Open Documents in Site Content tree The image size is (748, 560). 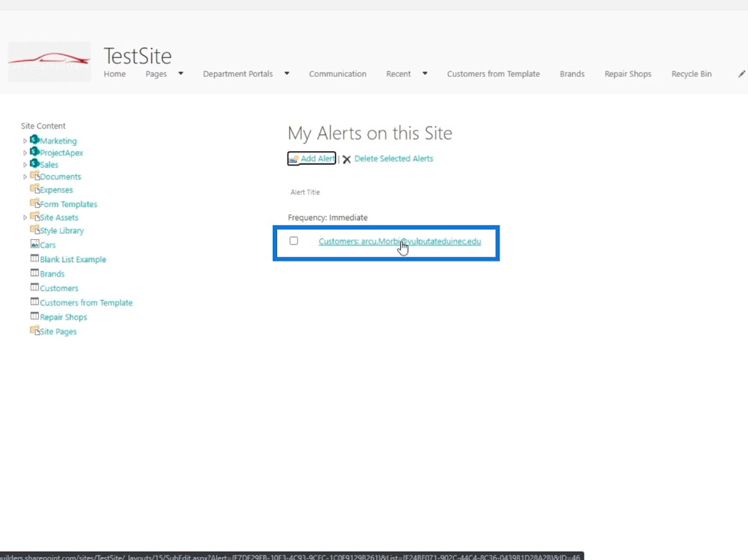[x=60, y=176]
